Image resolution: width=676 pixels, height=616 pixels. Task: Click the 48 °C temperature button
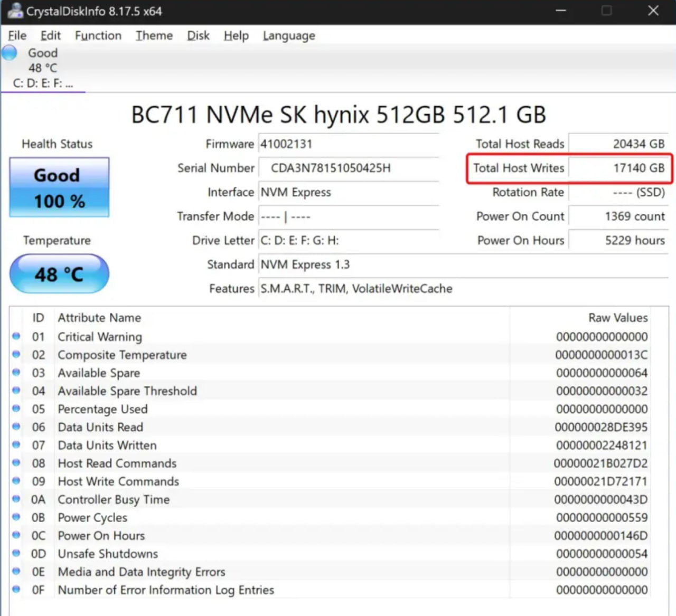59,274
